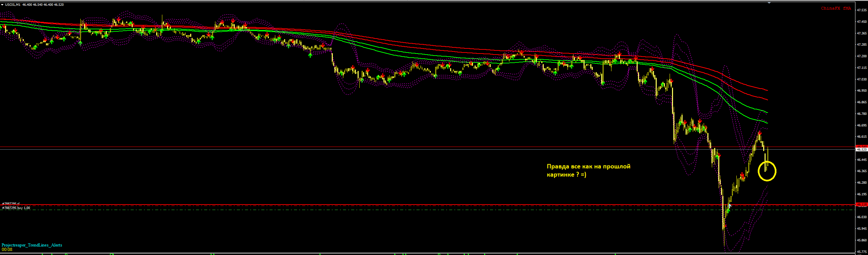Click the 46.195 price scale label
This screenshot has width=868, height=255.
tap(862, 194)
